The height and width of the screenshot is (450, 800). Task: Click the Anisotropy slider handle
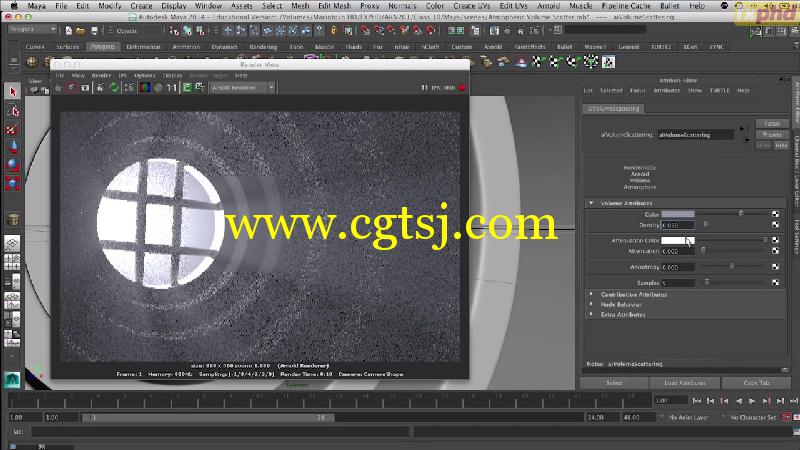(x=732, y=267)
